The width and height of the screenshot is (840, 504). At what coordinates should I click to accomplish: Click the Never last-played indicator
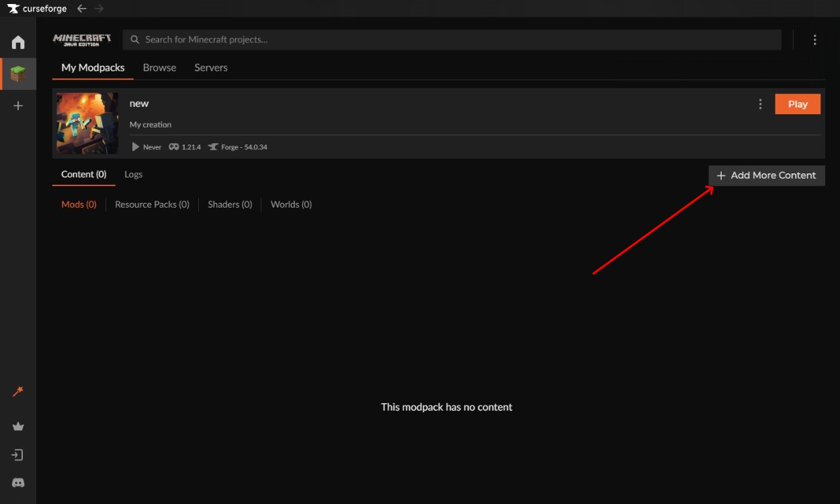[146, 146]
